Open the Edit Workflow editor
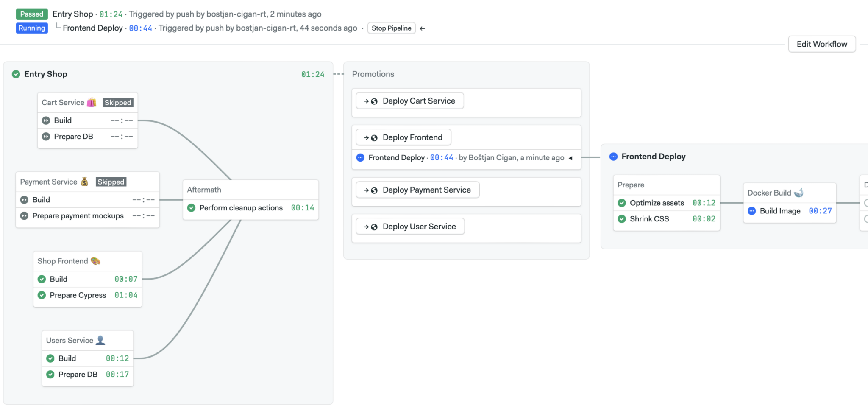 [x=821, y=44]
